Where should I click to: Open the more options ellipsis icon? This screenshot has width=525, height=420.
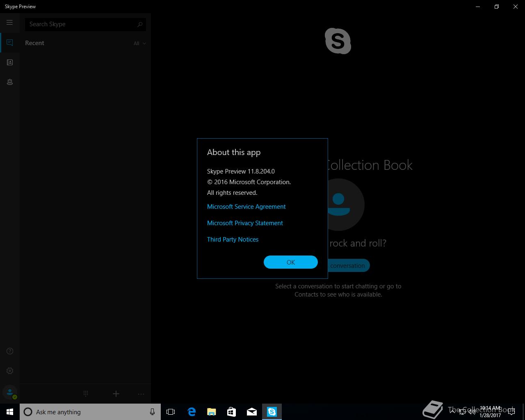click(x=141, y=394)
